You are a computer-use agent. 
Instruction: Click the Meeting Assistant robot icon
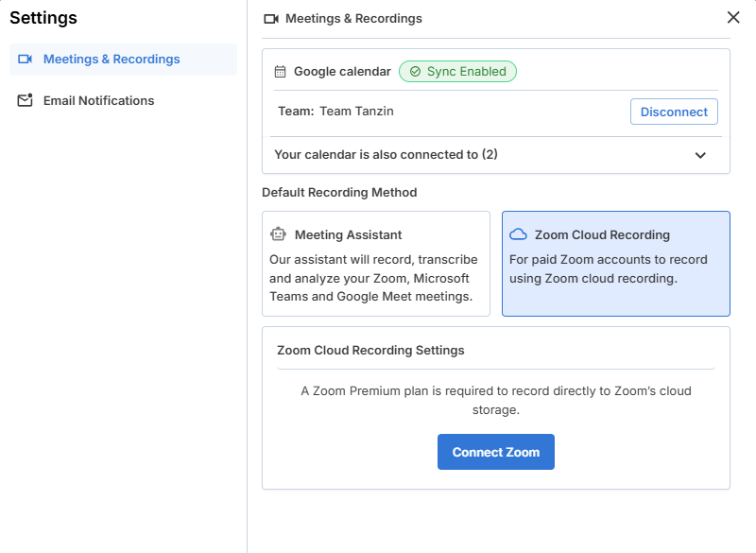pyautogui.click(x=278, y=234)
